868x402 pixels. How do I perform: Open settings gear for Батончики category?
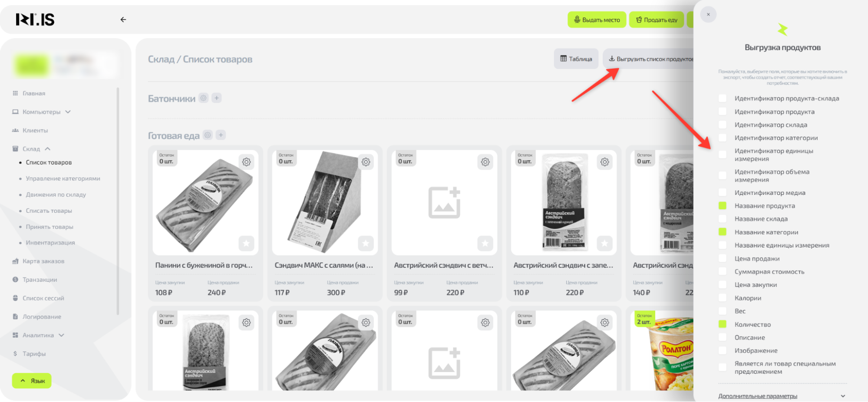(x=203, y=98)
